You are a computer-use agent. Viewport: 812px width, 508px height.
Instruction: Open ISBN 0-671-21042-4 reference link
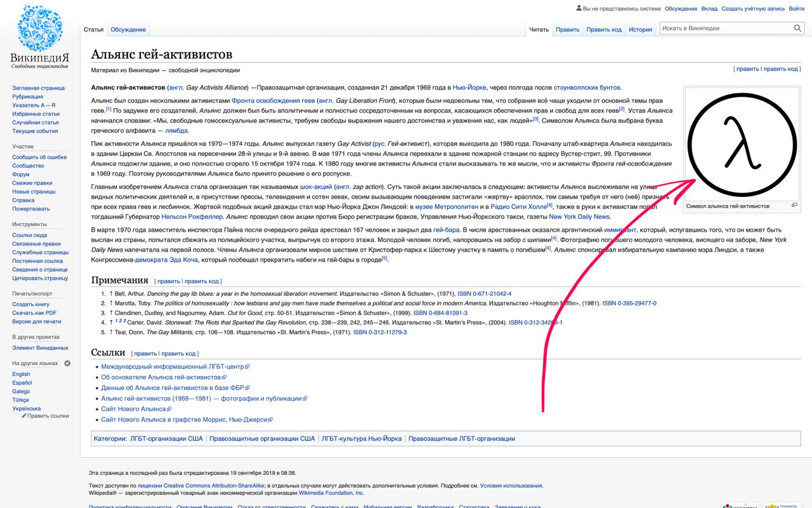[x=485, y=294]
